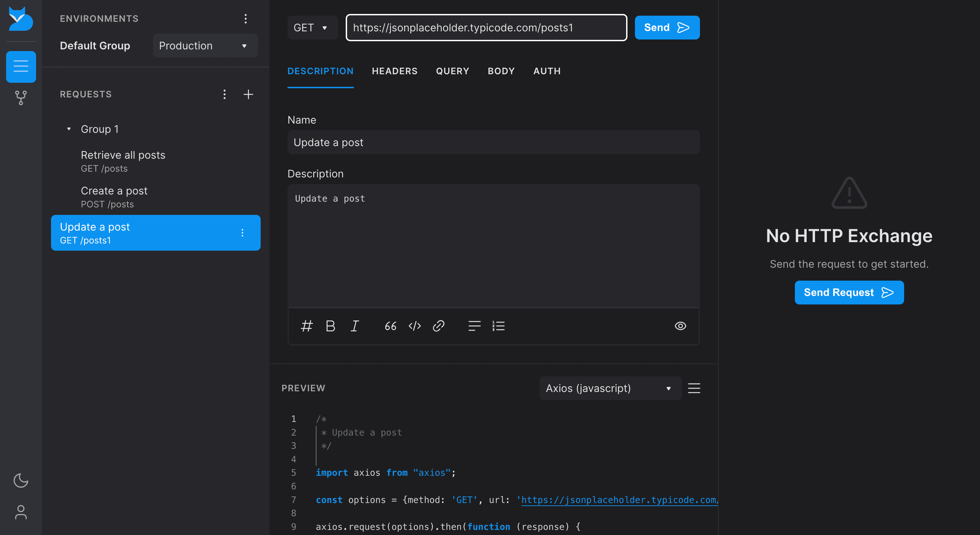
Task: Click the Send Request button
Action: click(x=849, y=293)
